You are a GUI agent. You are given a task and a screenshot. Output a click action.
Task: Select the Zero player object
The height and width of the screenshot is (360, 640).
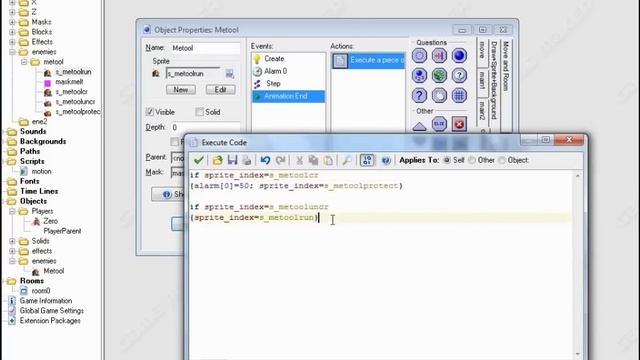pyautogui.click(x=51, y=221)
